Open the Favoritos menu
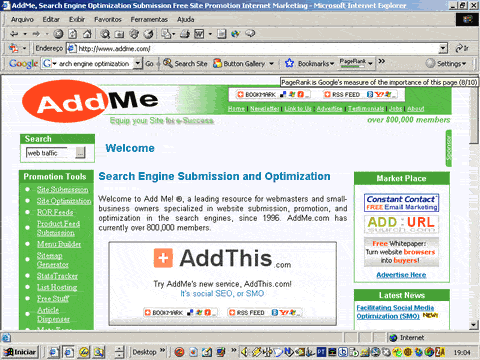480x360 pixels. (108, 20)
